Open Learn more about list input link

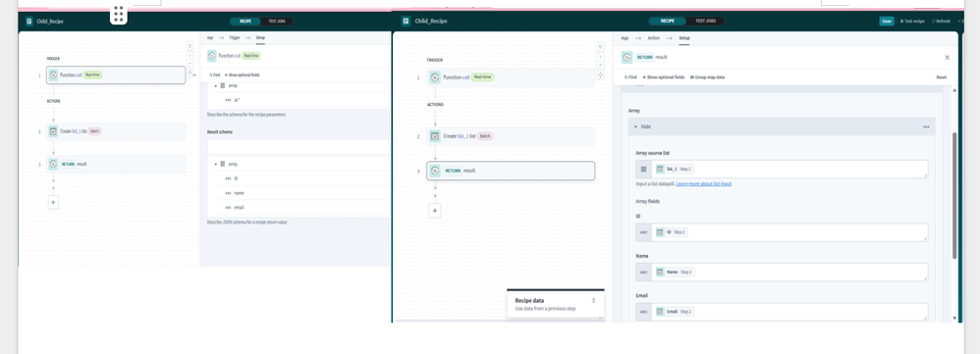[x=703, y=184]
